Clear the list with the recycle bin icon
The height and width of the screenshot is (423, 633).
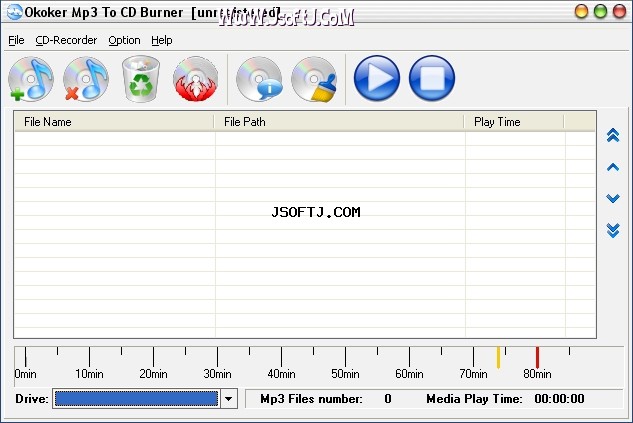coord(141,79)
